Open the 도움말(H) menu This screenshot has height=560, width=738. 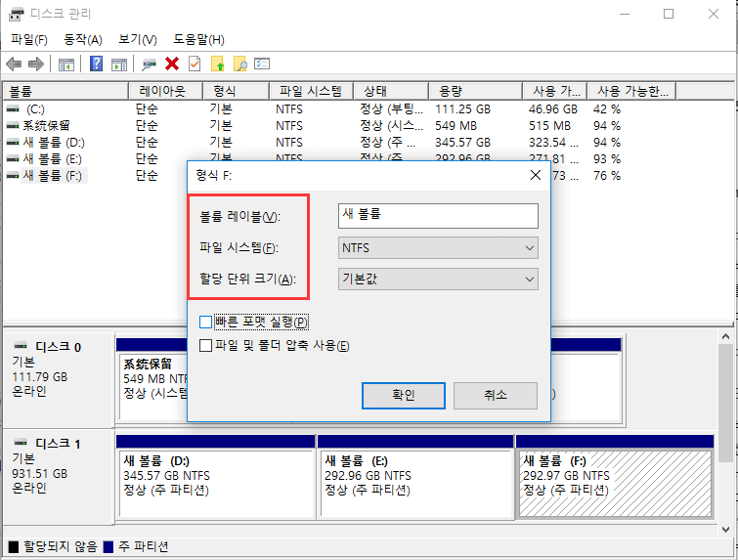pyautogui.click(x=198, y=39)
